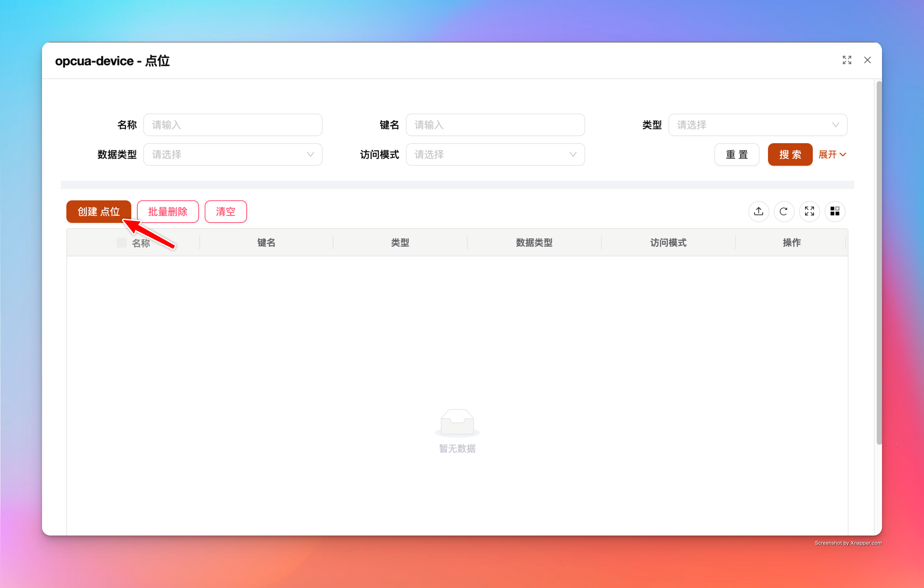The height and width of the screenshot is (588, 924).
Task: Click the 创建 点位 button
Action: click(99, 212)
